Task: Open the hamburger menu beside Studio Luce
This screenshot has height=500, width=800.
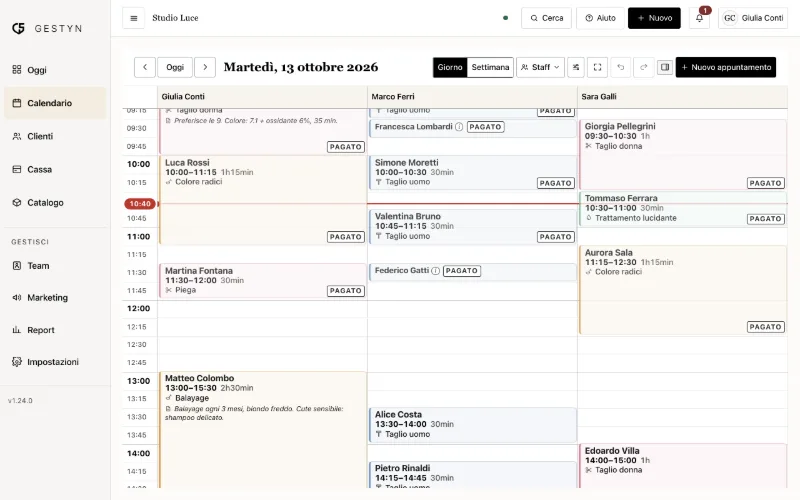Action: click(134, 18)
